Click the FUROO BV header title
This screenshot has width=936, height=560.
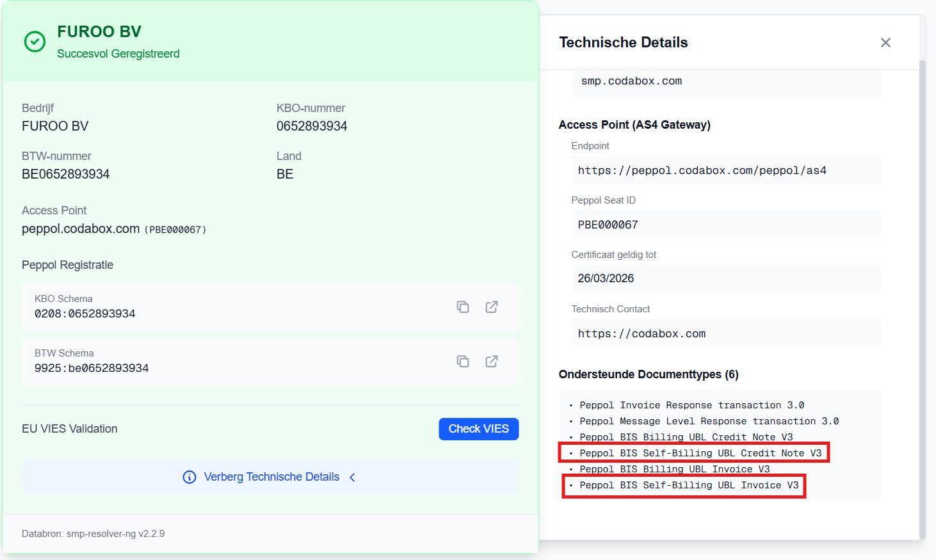point(99,31)
